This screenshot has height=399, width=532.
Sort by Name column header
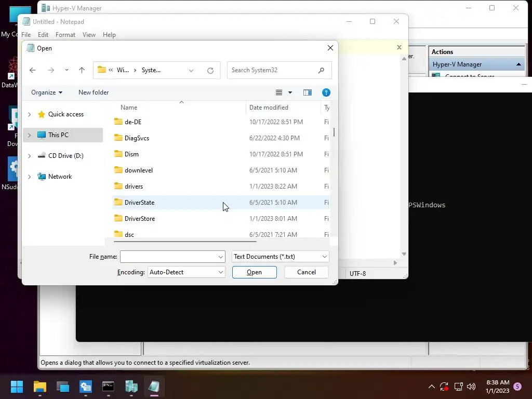click(x=129, y=108)
